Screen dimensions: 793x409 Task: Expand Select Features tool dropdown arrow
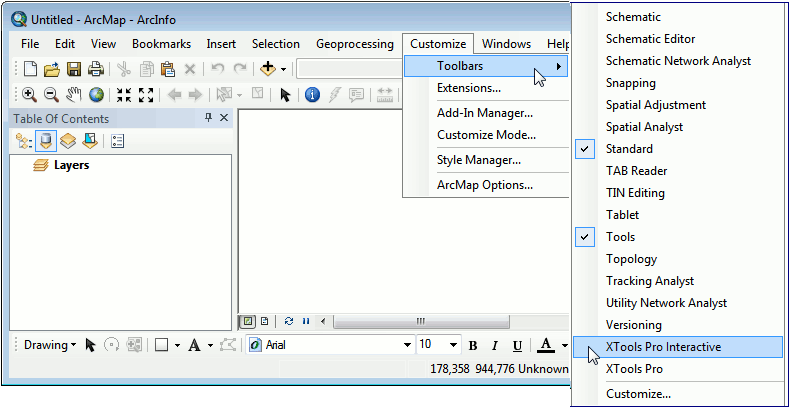click(239, 95)
